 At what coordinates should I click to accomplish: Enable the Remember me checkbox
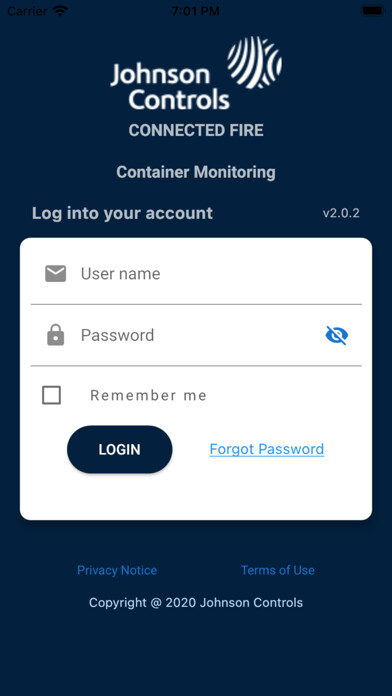(51, 395)
